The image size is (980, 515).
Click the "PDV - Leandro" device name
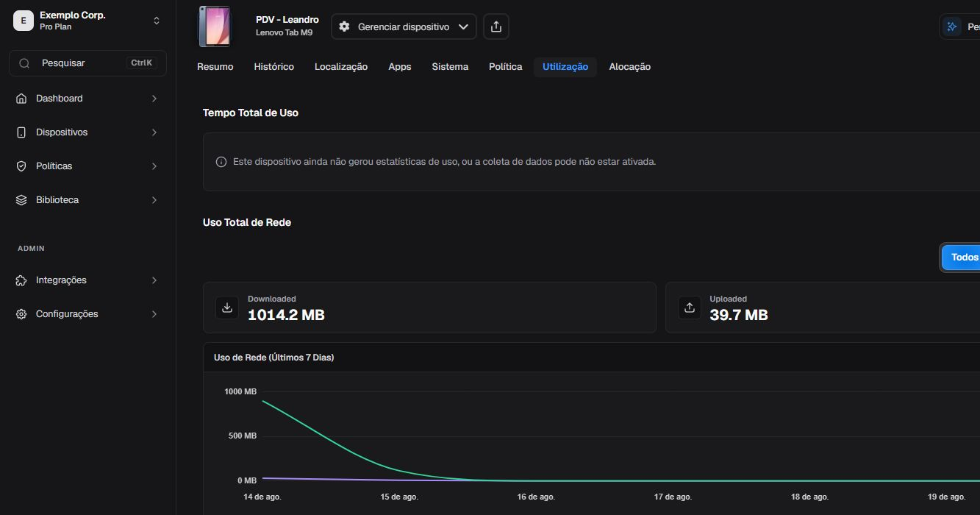[x=287, y=20]
